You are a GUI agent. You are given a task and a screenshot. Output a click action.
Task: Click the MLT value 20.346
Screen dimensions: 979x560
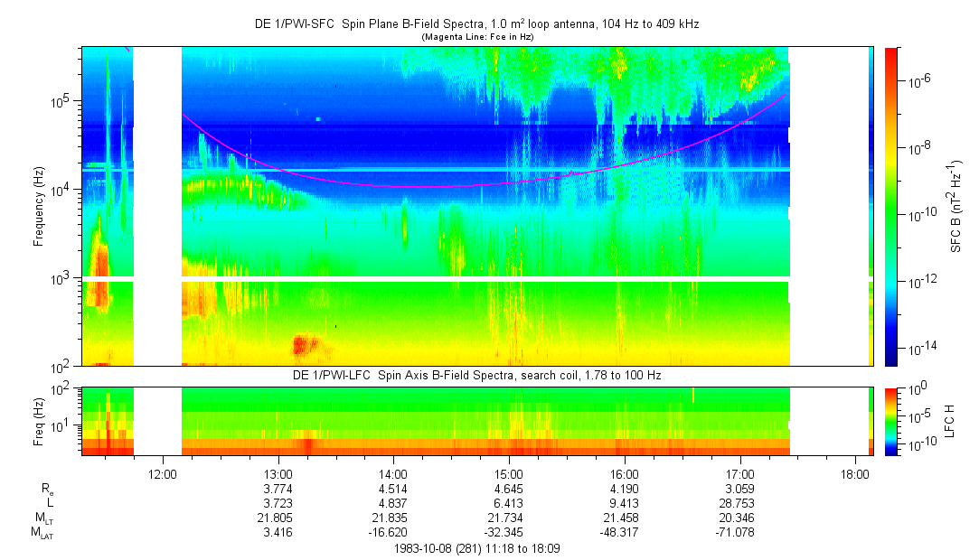(x=738, y=518)
